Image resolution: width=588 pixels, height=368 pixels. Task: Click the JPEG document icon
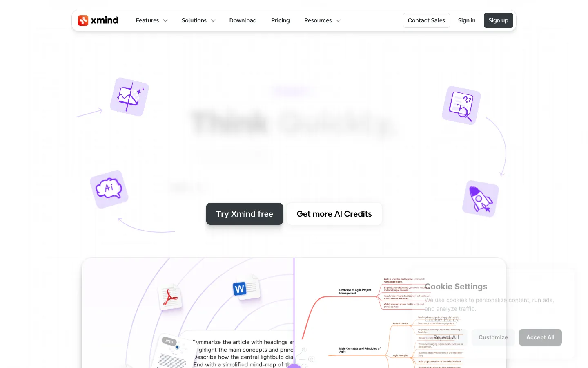[174, 352]
